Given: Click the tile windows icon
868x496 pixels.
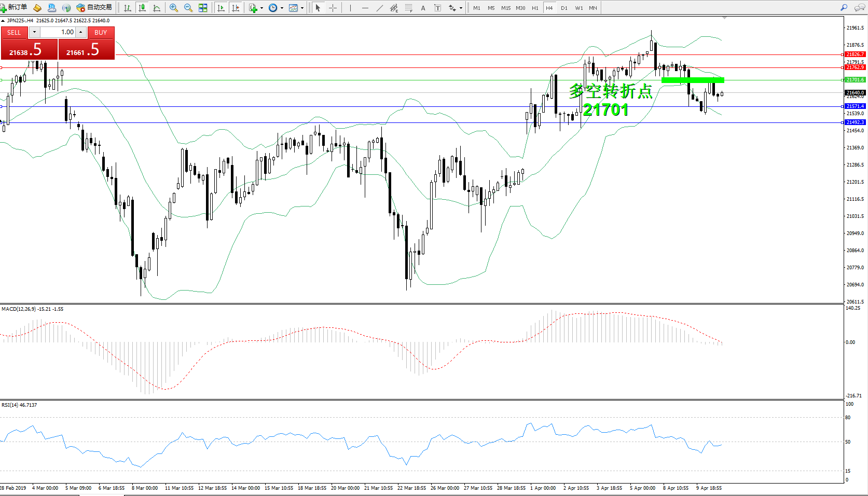Looking at the screenshot, I should tap(203, 8).
